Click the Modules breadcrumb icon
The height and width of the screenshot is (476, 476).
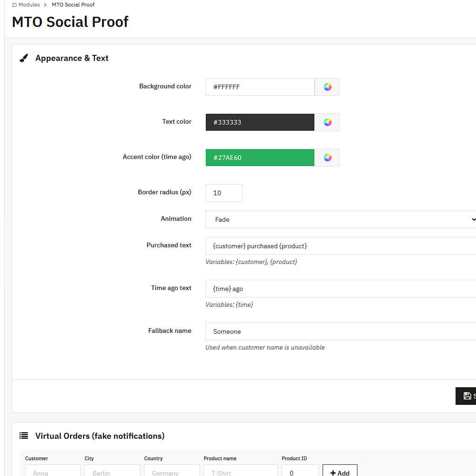[14, 5]
